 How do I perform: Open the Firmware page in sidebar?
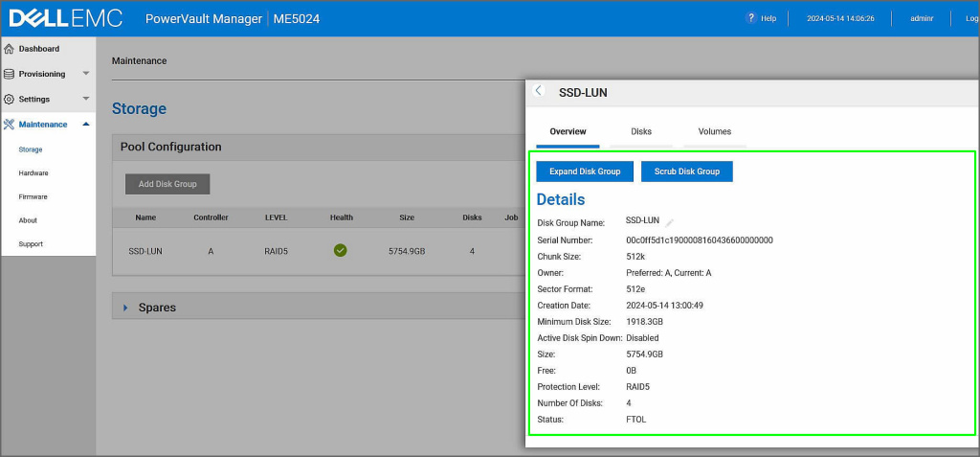coord(33,196)
